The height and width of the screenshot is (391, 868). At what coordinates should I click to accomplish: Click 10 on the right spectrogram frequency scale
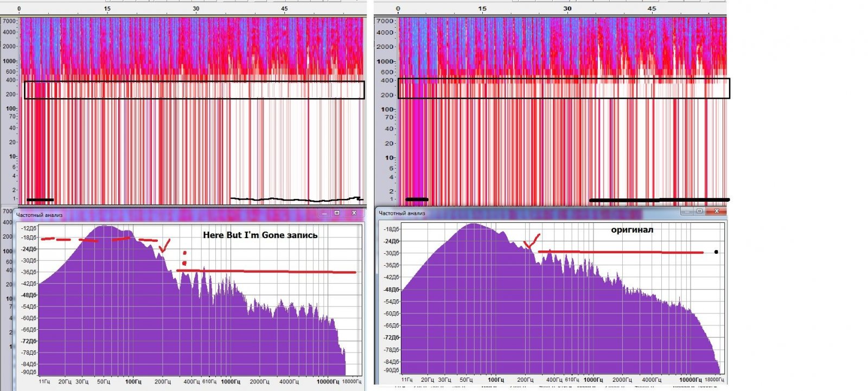coord(389,158)
